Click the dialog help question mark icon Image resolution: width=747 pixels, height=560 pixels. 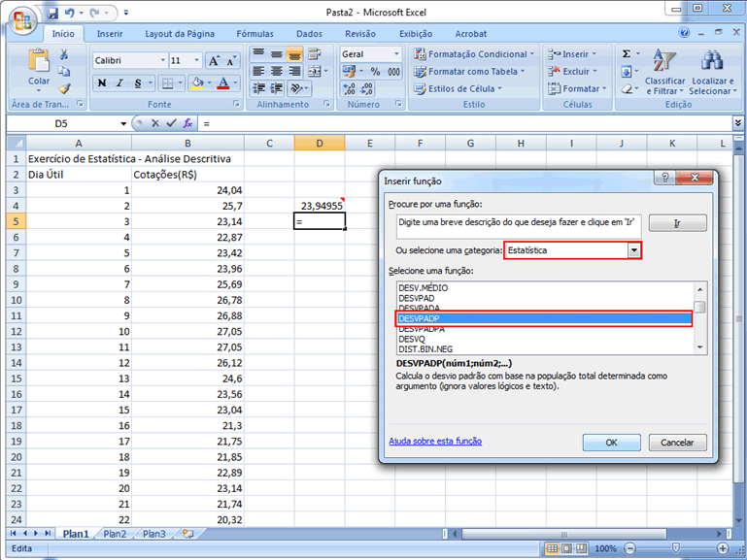(665, 180)
